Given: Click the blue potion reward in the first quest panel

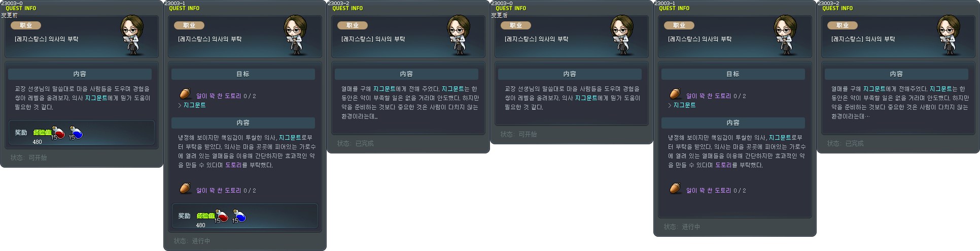Looking at the screenshot, I should 76,133.
